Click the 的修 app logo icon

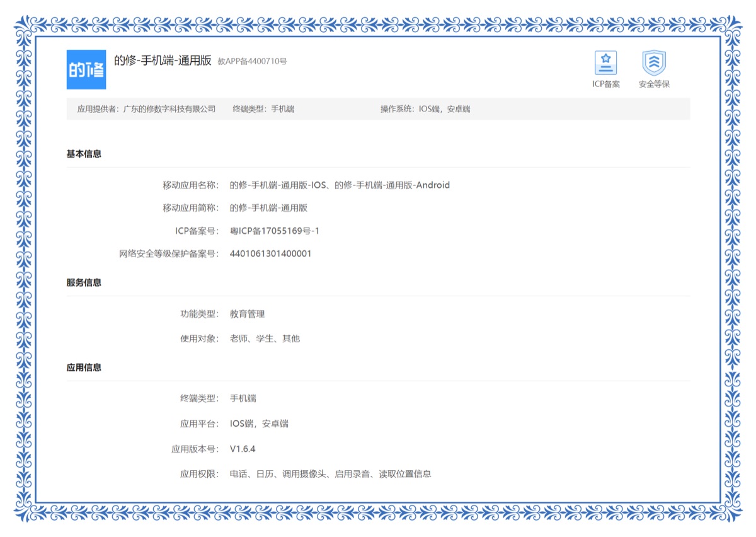pyautogui.click(x=86, y=69)
